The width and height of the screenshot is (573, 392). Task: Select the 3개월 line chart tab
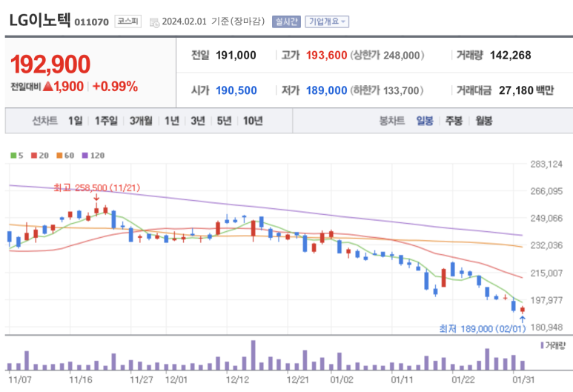click(141, 121)
